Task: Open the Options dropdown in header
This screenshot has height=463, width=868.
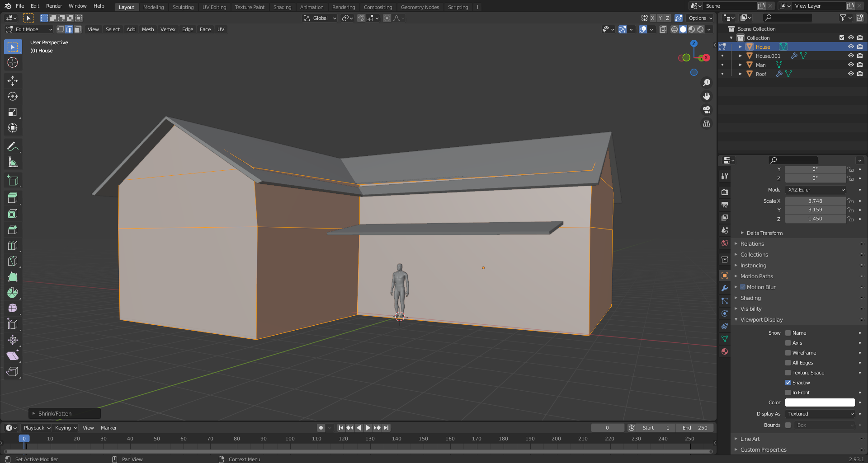Action: pyautogui.click(x=700, y=18)
